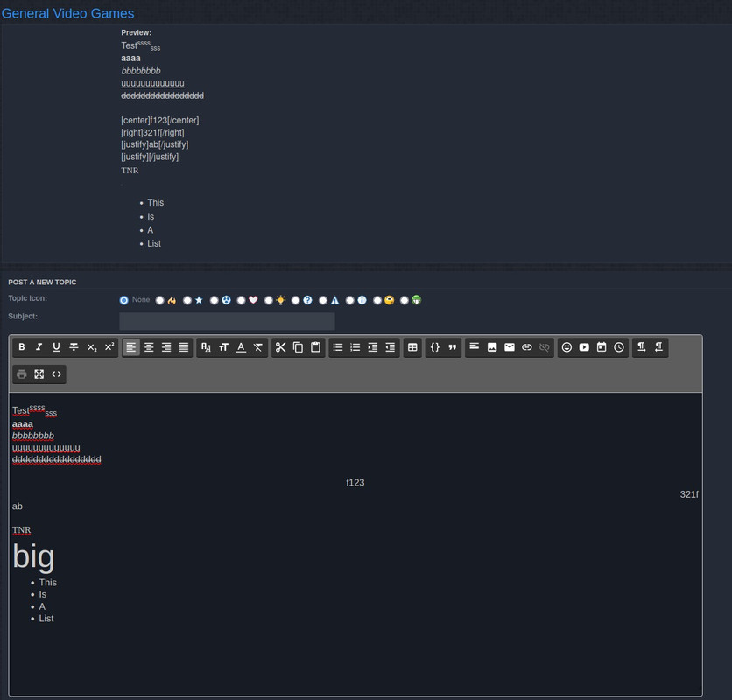Toggle source view in the editor
This screenshot has width=732, height=700.
[x=57, y=374]
